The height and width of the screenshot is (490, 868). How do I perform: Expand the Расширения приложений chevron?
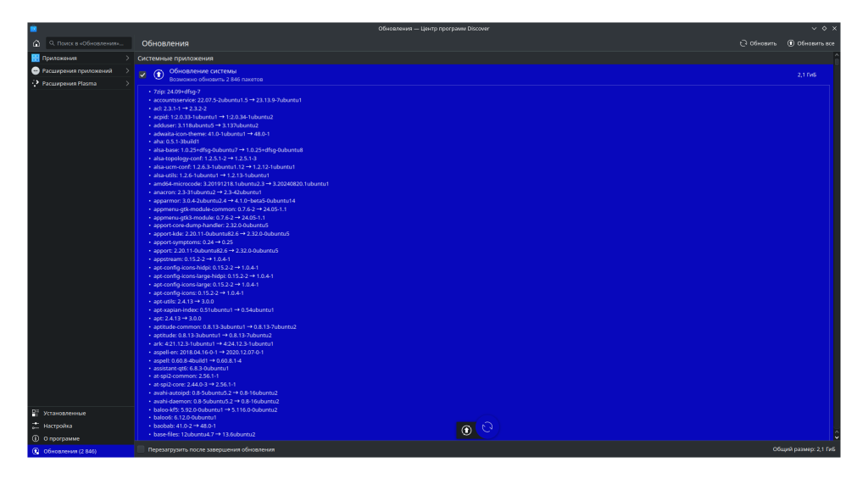tap(127, 71)
